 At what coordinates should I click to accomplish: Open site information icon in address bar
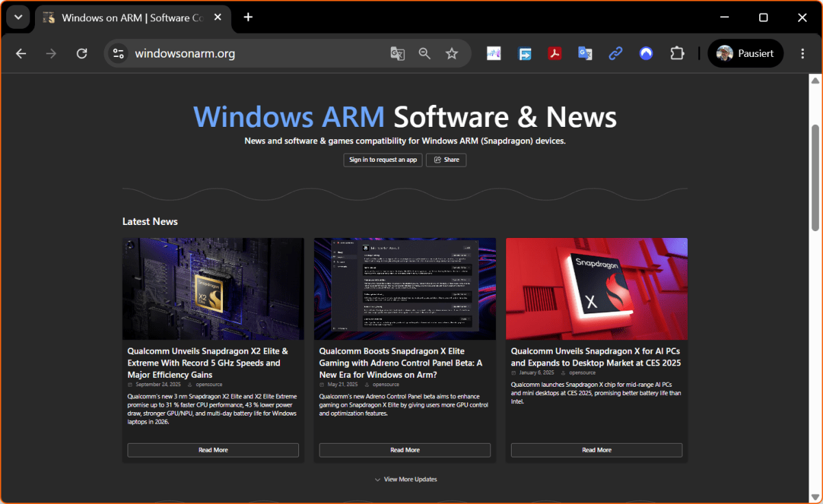click(118, 53)
